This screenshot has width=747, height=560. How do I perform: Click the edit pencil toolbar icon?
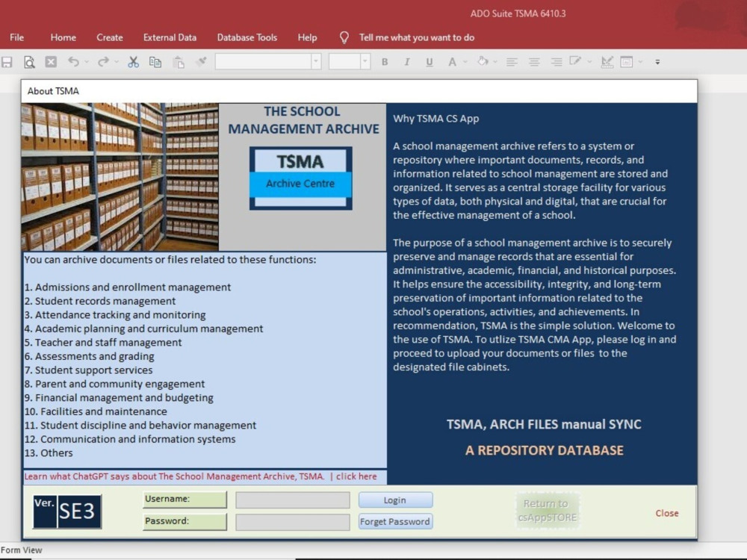click(x=575, y=61)
